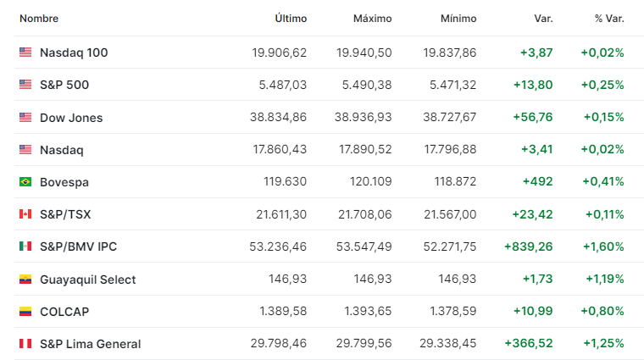
Task: Open the Nasdaq 100 index link
Action: pos(74,53)
